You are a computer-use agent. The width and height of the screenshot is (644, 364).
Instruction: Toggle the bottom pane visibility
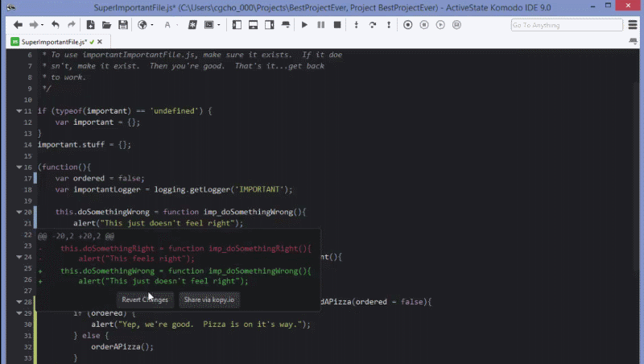pos(253,25)
